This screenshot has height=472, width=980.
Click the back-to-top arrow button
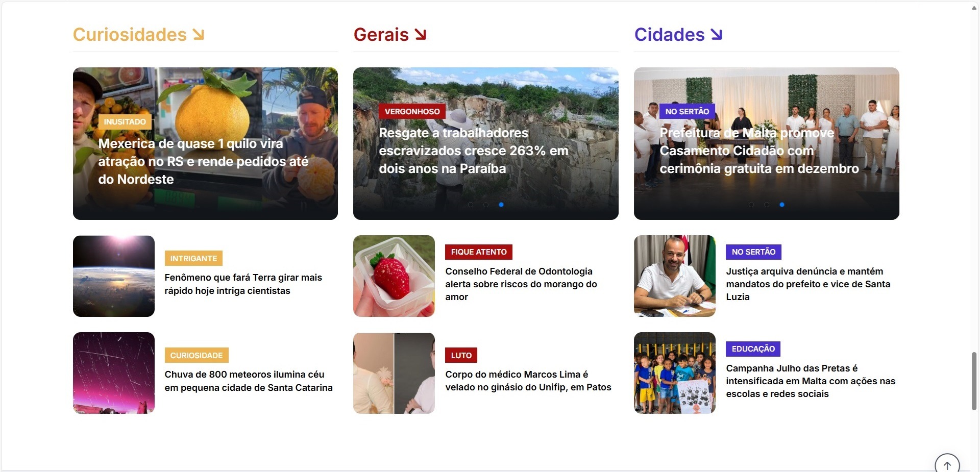pos(947,464)
